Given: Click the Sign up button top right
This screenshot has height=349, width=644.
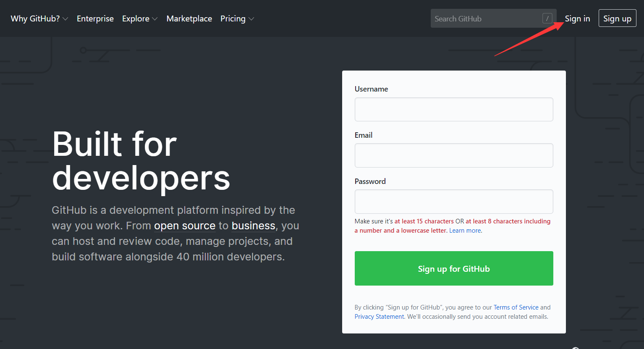Looking at the screenshot, I should tap(617, 18).
